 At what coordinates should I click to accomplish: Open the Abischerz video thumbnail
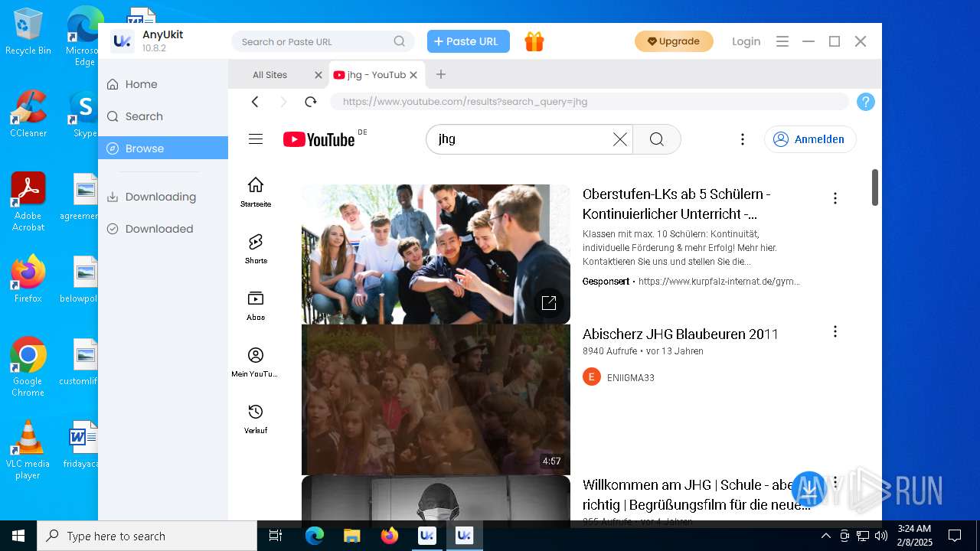pyautogui.click(x=436, y=399)
